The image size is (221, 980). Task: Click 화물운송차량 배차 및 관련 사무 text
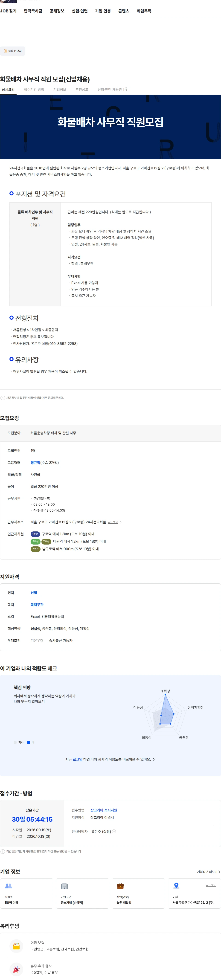point(53,433)
